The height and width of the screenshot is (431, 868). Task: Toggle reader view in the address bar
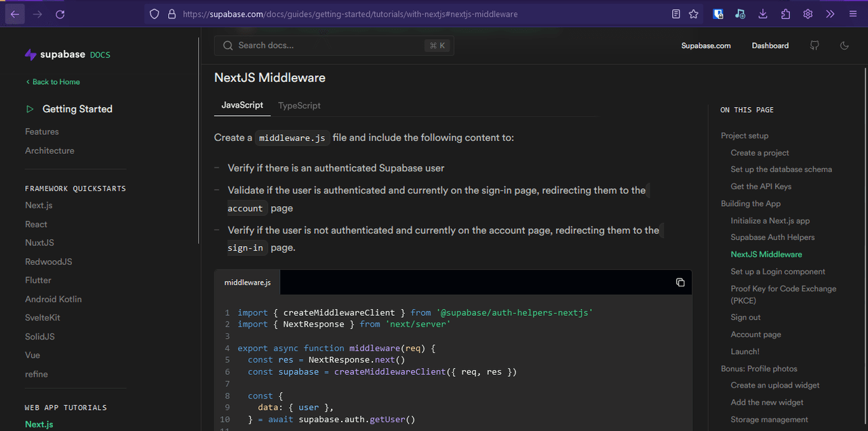point(675,14)
